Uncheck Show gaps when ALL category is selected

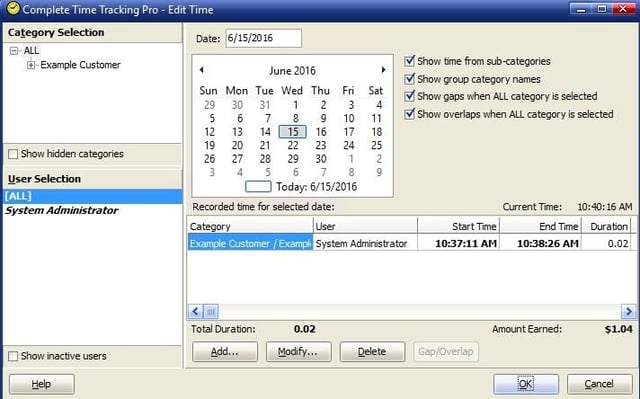point(409,96)
